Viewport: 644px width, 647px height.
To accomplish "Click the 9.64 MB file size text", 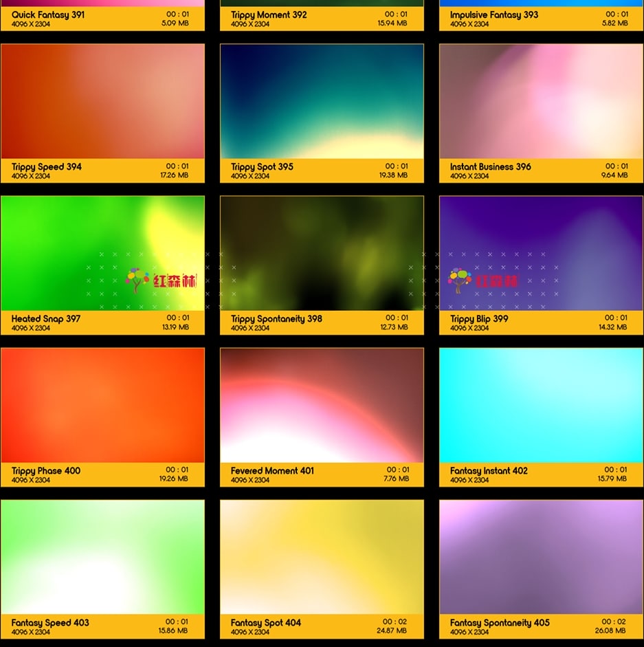I will pos(614,175).
